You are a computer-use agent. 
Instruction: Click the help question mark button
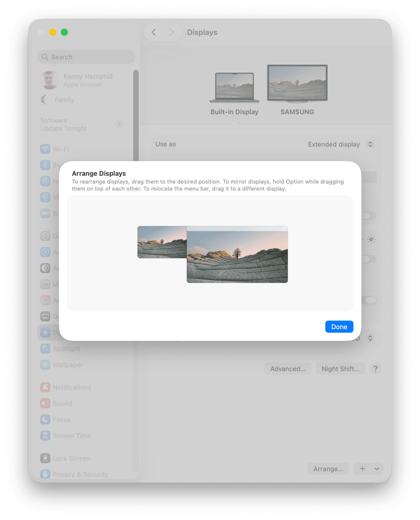(375, 369)
